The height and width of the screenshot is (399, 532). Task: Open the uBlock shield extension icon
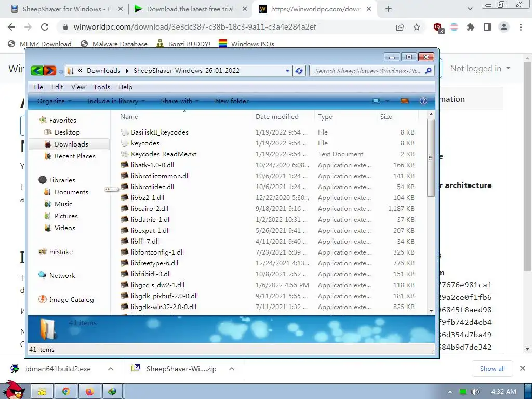coord(438,27)
